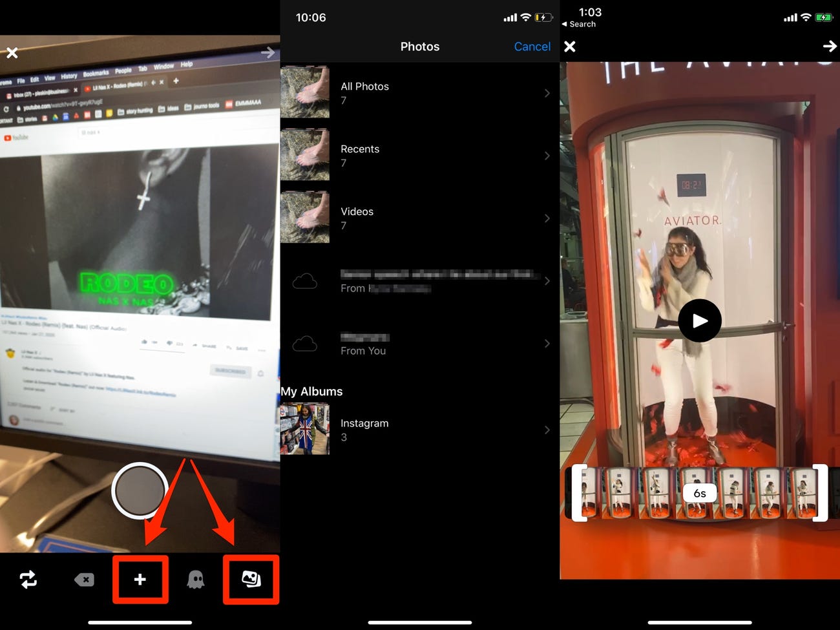Cancel the Photos picker

pos(532,47)
